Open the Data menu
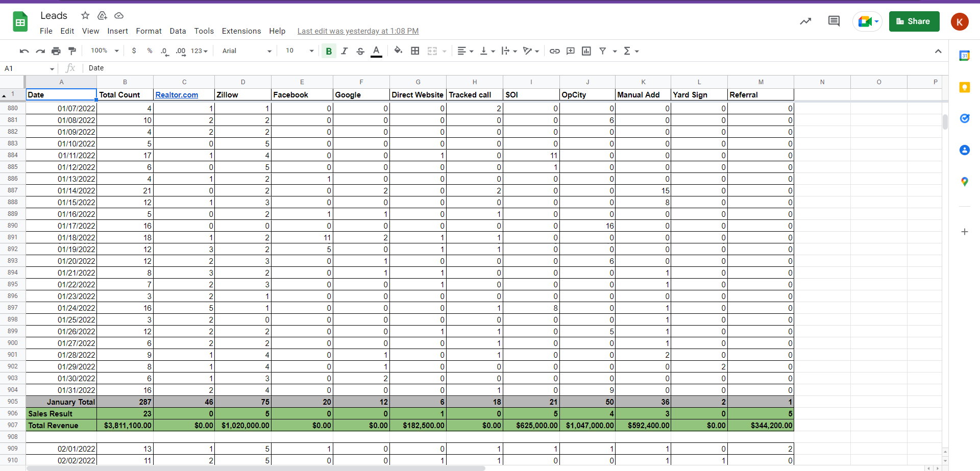Viewport: 980px width, 471px height. [178, 31]
